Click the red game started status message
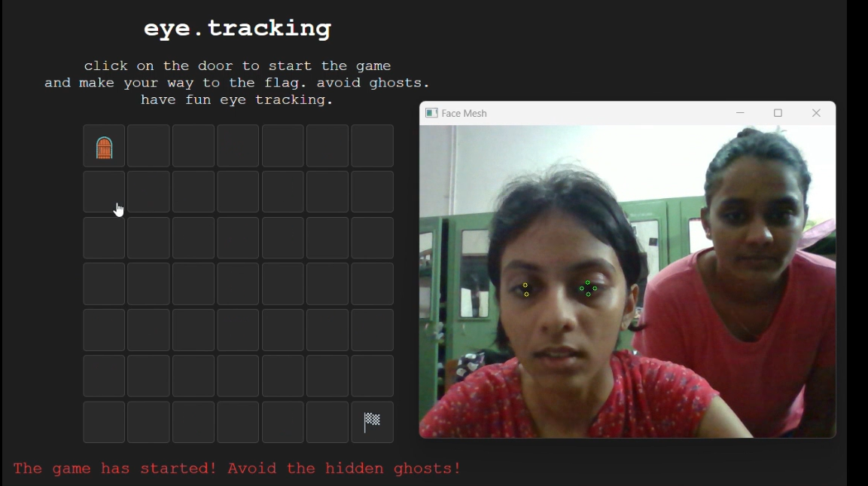 tap(237, 468)
